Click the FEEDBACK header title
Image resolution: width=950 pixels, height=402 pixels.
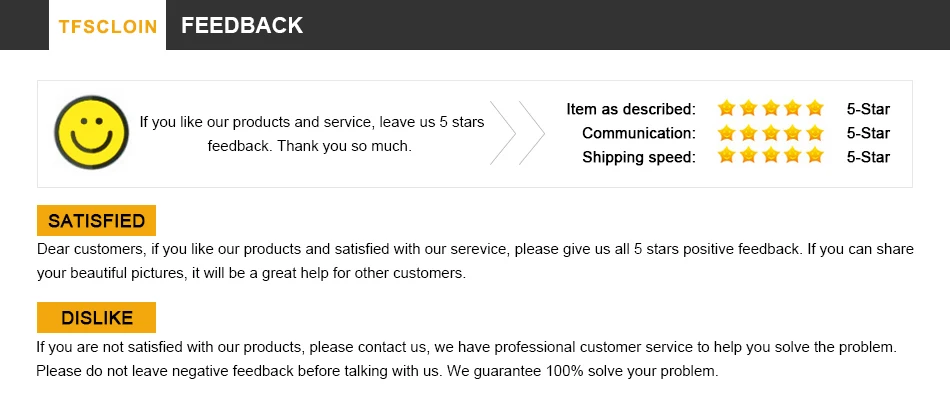pos(242,26)
